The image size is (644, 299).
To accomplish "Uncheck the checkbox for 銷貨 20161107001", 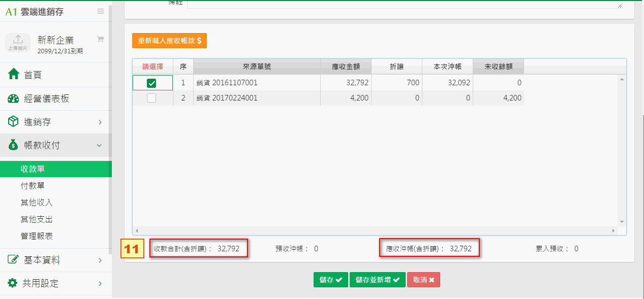I will pos(151,83).
